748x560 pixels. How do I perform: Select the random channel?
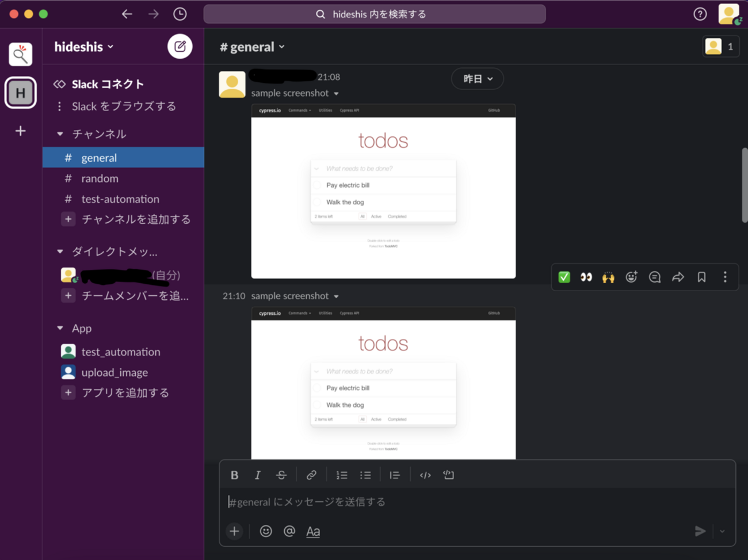123,178
